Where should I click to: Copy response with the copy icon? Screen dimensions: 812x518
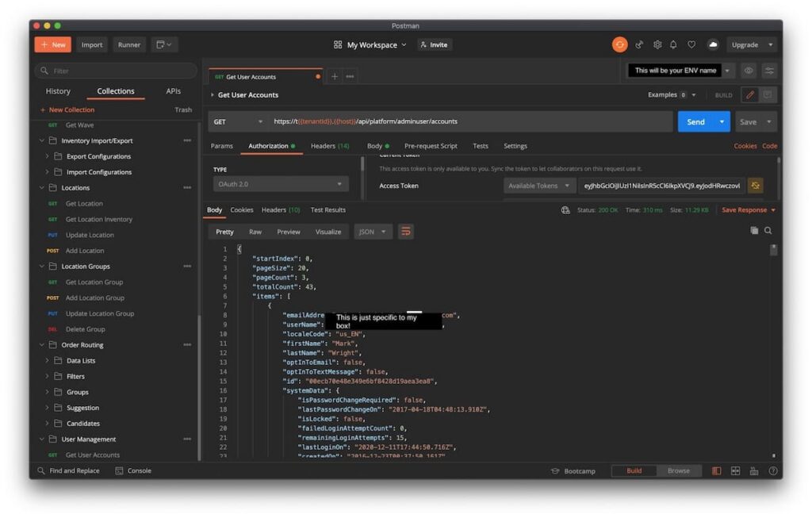(754, 231)
